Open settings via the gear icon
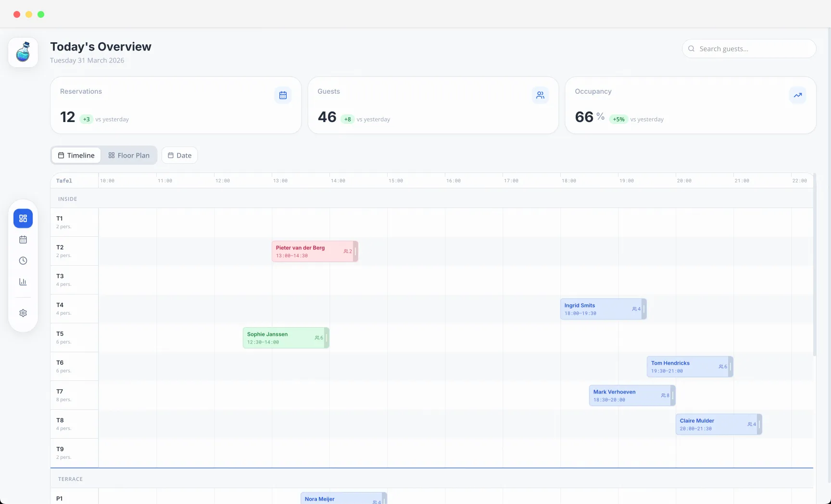 pos(23,313)
